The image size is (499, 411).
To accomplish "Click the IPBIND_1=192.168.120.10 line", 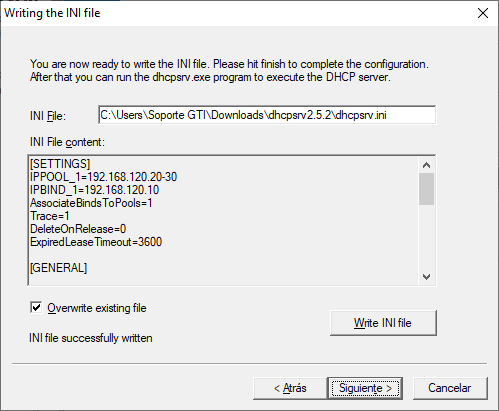I will [x=95, y=190].
